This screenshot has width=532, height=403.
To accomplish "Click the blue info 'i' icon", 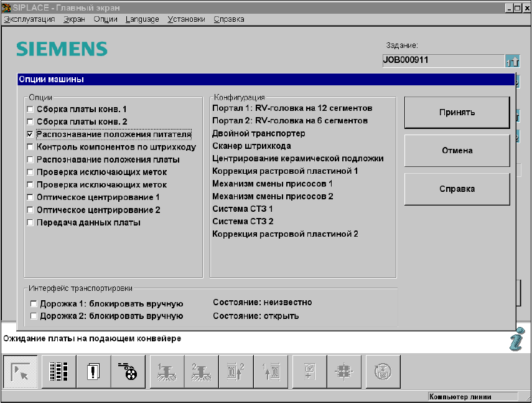I will point(516,339).
